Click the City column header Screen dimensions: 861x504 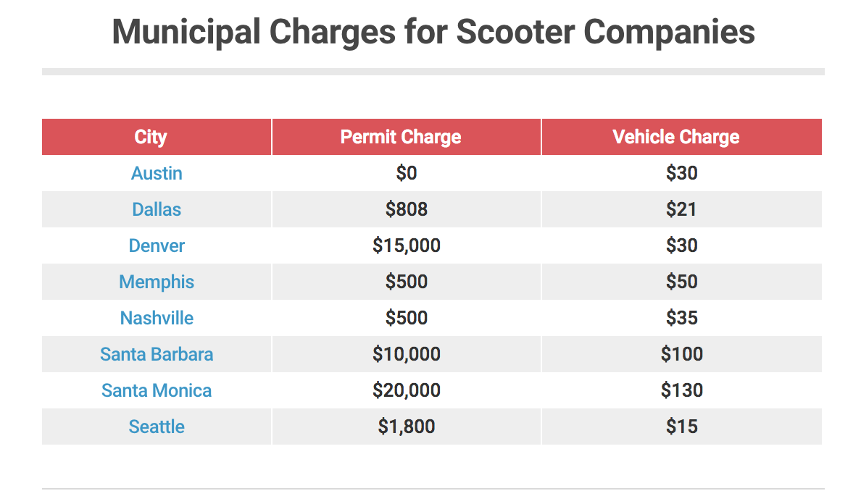(x=151, y=138)
